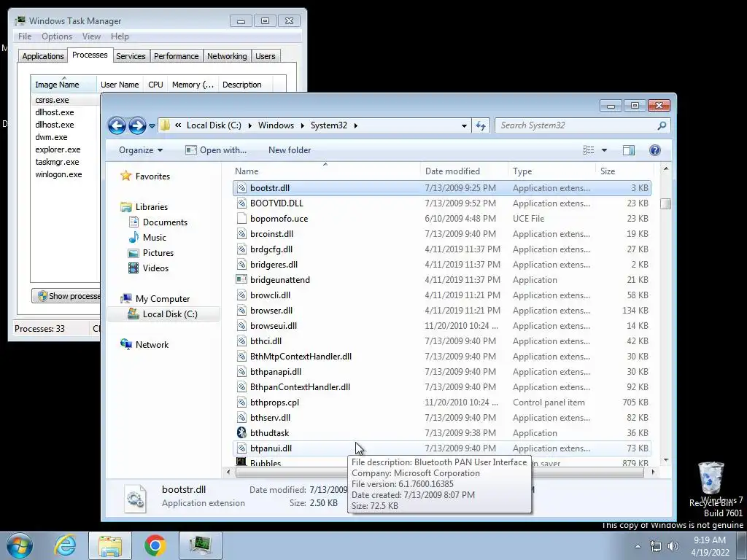Toggle the preview pane icon
The width and height of the screenshot is (747, 560).
pyautogui.click(x=628, y=150)
